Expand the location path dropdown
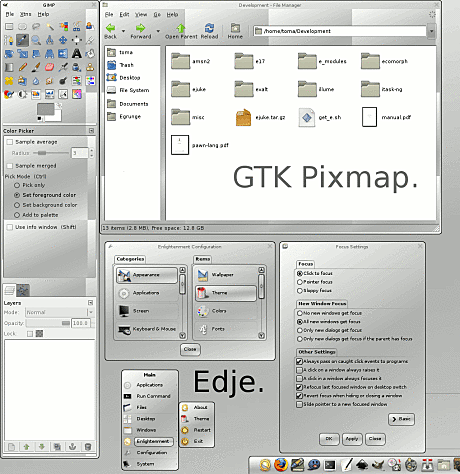 click(x=432, y=31)
